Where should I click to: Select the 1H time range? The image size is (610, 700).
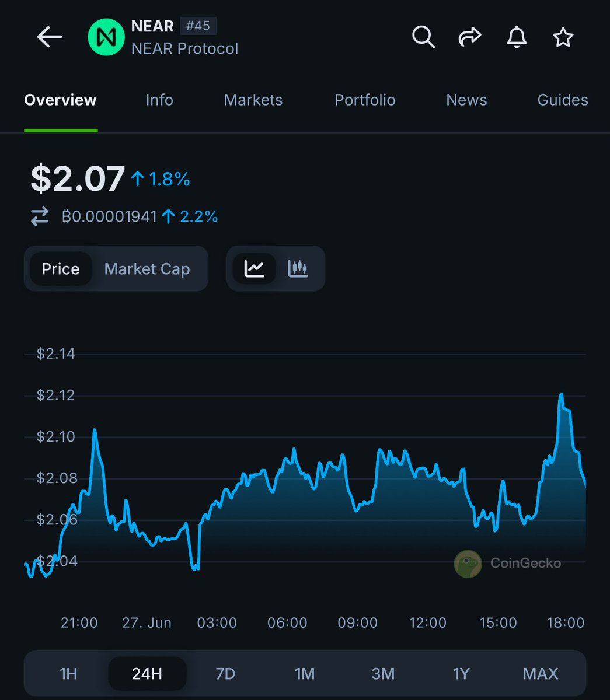pos(68,674)
